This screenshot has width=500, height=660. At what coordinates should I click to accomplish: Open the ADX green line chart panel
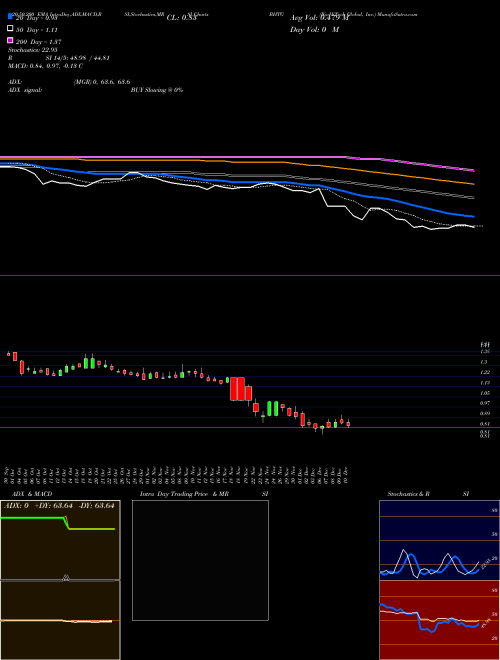coord(60,540)
